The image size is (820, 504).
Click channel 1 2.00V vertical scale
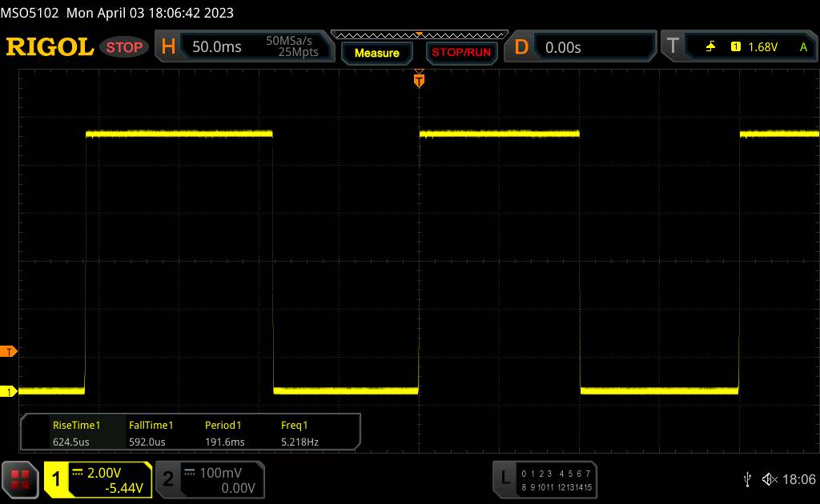click(x=103, y=473)
